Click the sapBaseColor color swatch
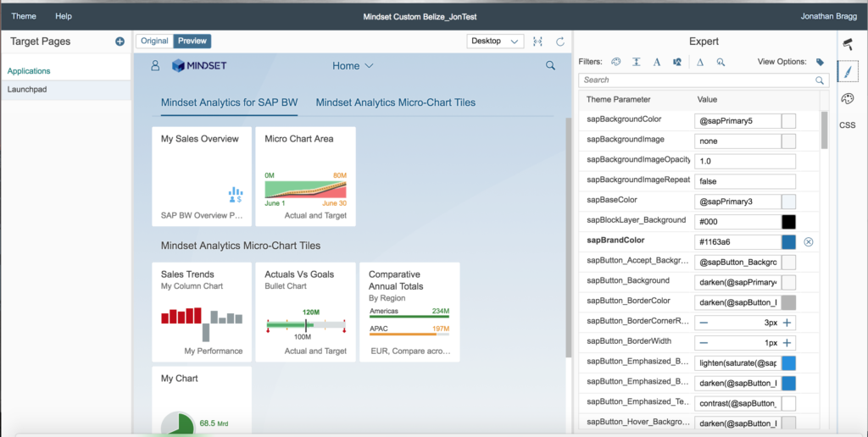Screen dimensions: 868x437 (788, 202)
